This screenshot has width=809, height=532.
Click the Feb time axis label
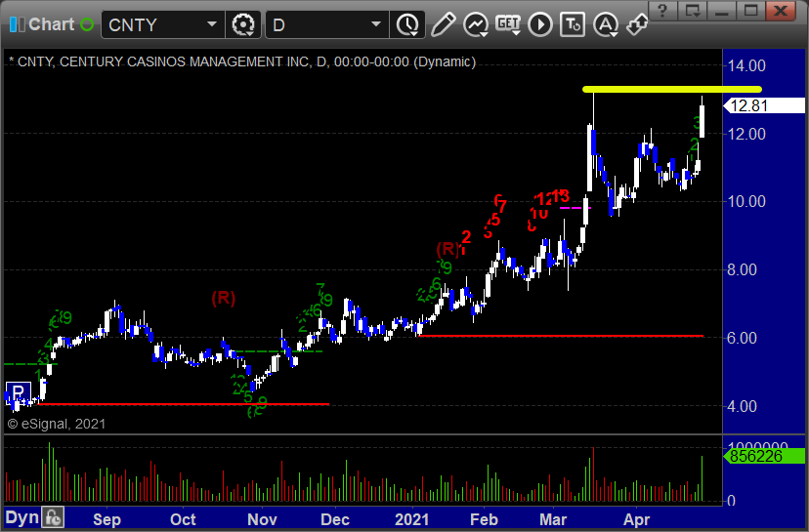484,519
